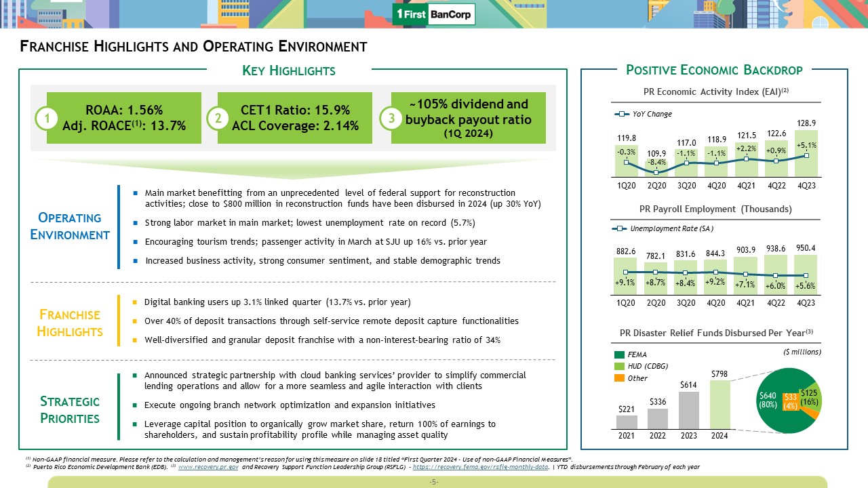Click the CET1 Ratio 15.9% highlight box
This screenshot has height=488, width=868.
pos(295,118)
